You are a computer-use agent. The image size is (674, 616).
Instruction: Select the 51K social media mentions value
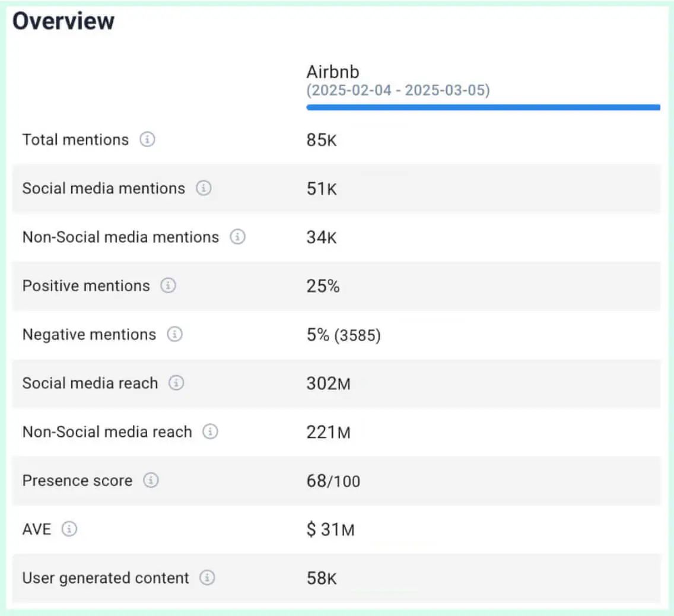pos(322,189)
